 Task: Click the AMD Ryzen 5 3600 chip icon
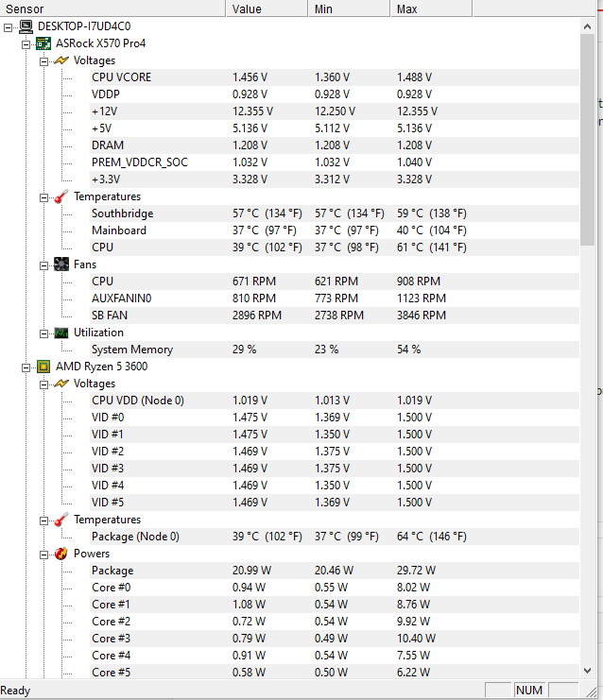[43, 367]
